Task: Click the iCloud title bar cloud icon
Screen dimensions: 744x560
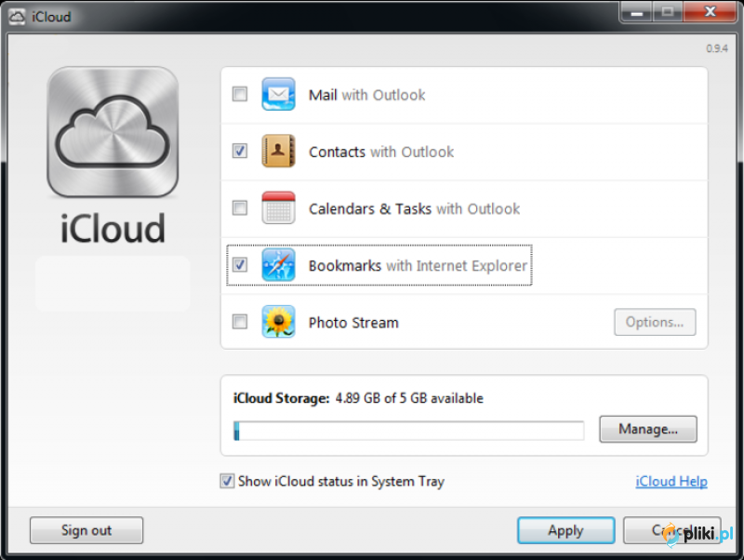Action: tap(17, 17)
